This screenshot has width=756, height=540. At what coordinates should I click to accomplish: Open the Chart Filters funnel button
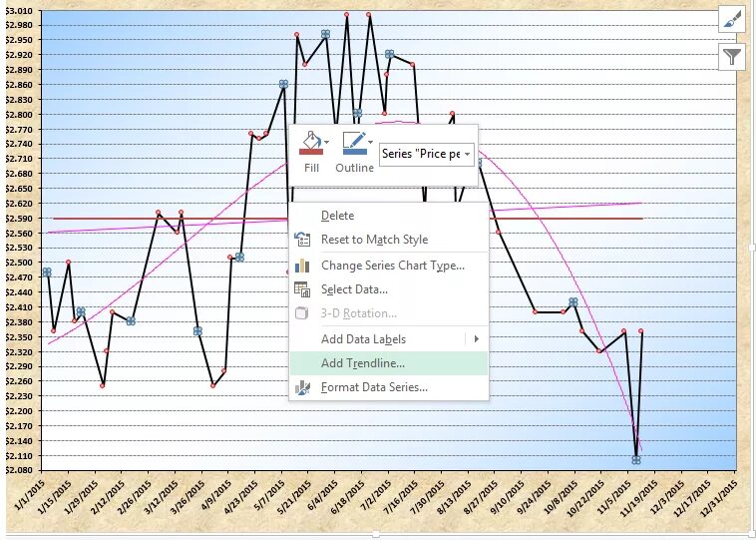coord(731,57)
